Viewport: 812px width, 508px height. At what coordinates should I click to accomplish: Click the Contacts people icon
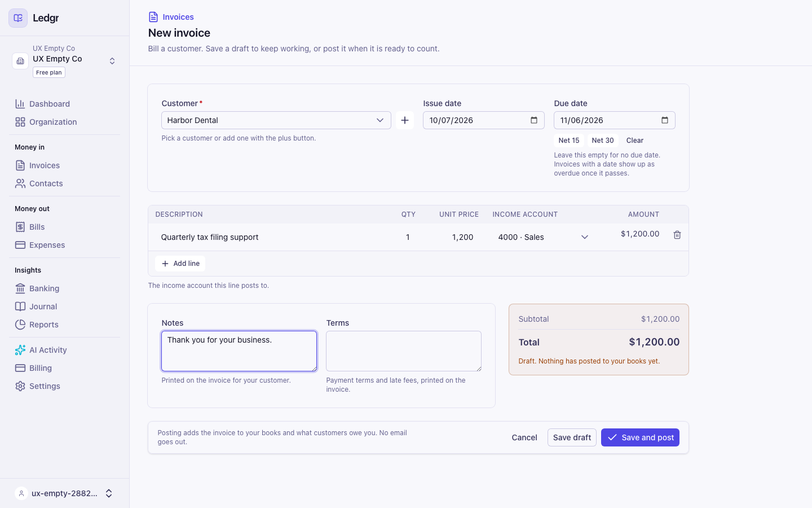[x=20, y=183]
